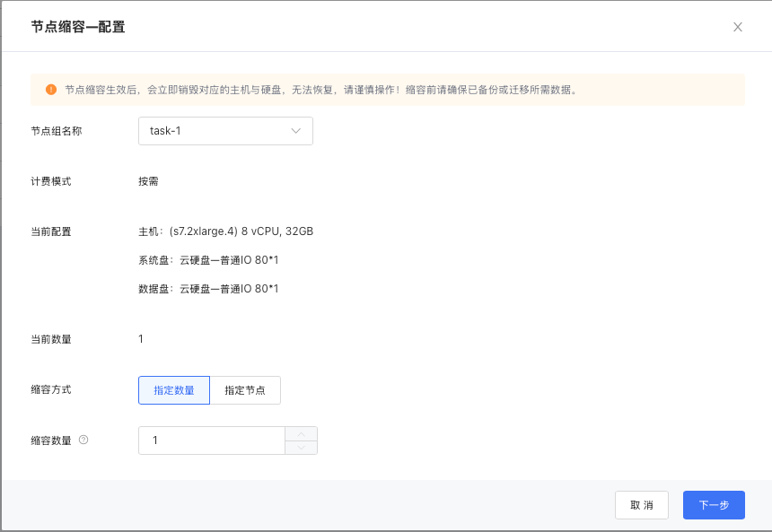The width and height of the screenshot is (772, 532).
Task: Switch scale-in method to 指定节点
Action: point(245,390)
